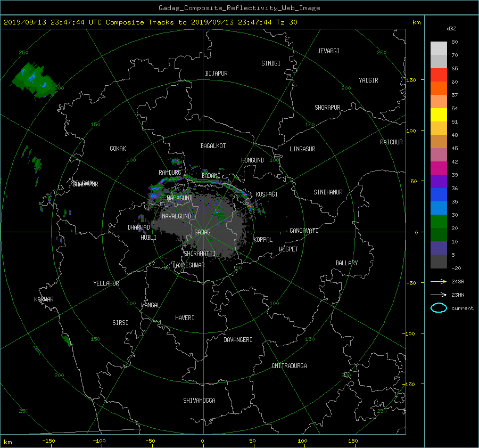
Task: Select the blue 35 dBZ legend swatch
Action: click(x=439, y=194)
